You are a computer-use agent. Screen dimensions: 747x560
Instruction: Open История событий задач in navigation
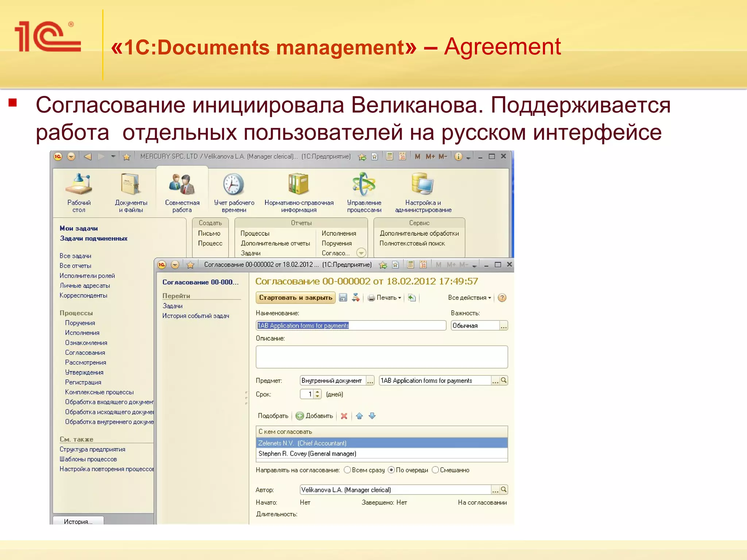pos(196,316)
